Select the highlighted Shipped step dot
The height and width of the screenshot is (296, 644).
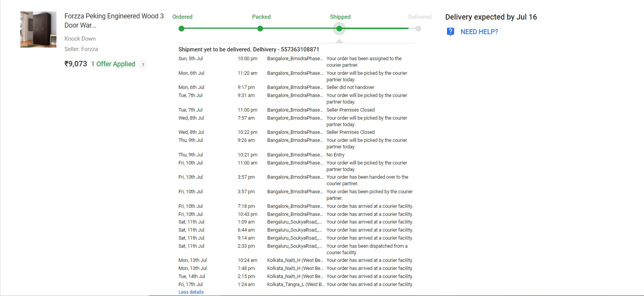(339, 29)
